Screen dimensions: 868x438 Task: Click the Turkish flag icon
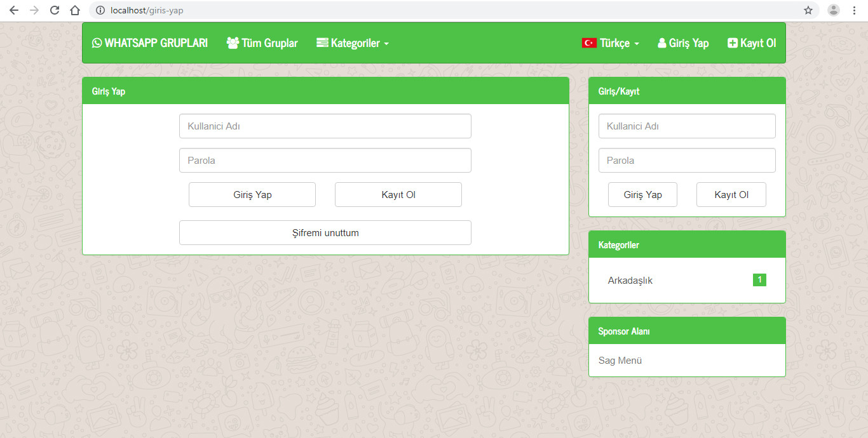tap(589, 43)
